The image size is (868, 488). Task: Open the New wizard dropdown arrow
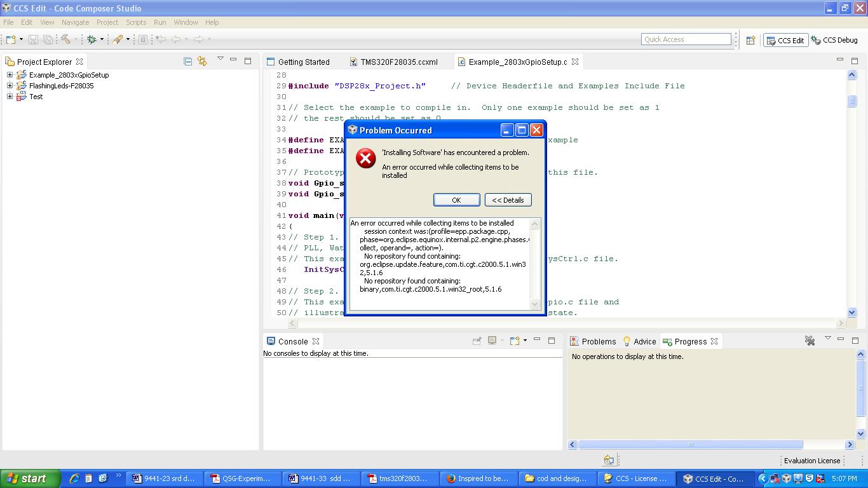pos(21,39)
